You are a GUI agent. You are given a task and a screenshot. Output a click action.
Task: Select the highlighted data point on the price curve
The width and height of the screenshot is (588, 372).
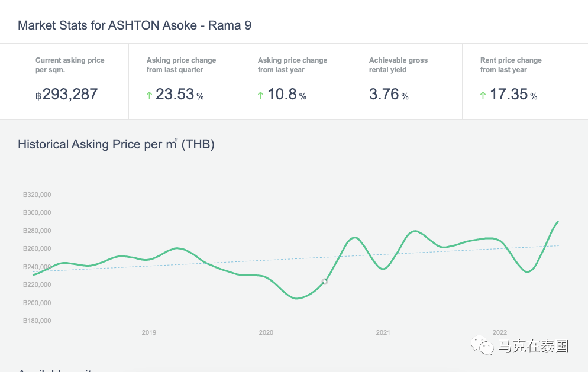(325, 282)
